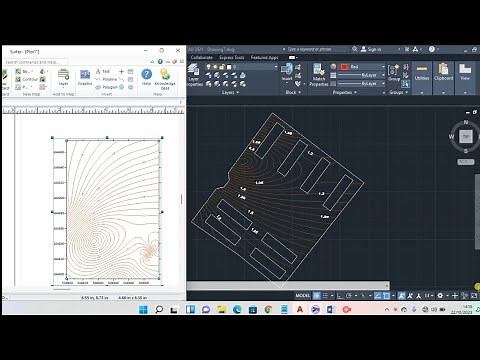Open AutoCAD from the Windows taskbar
480x360 pixels.
click(300, 309)
